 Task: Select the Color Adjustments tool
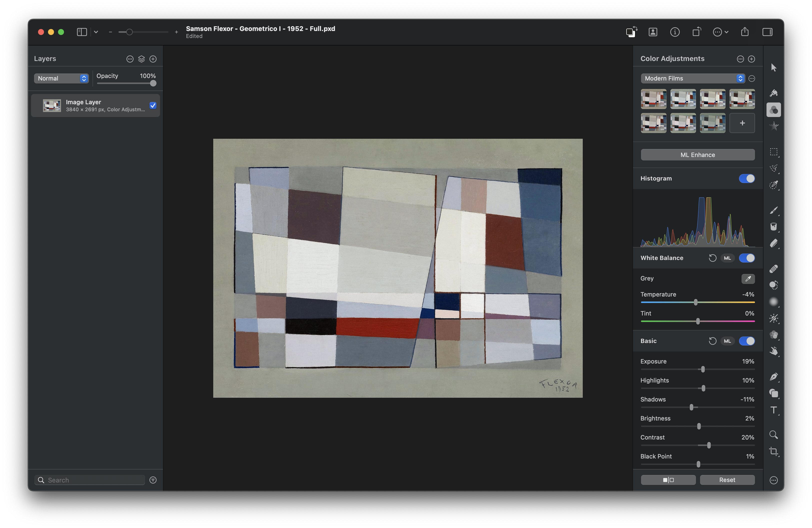point(773,110)
